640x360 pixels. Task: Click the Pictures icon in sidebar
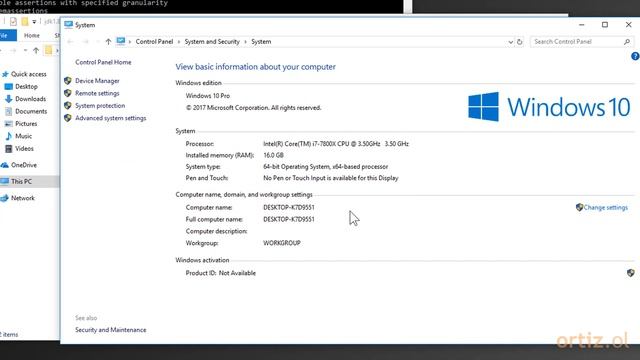(9, 124)
